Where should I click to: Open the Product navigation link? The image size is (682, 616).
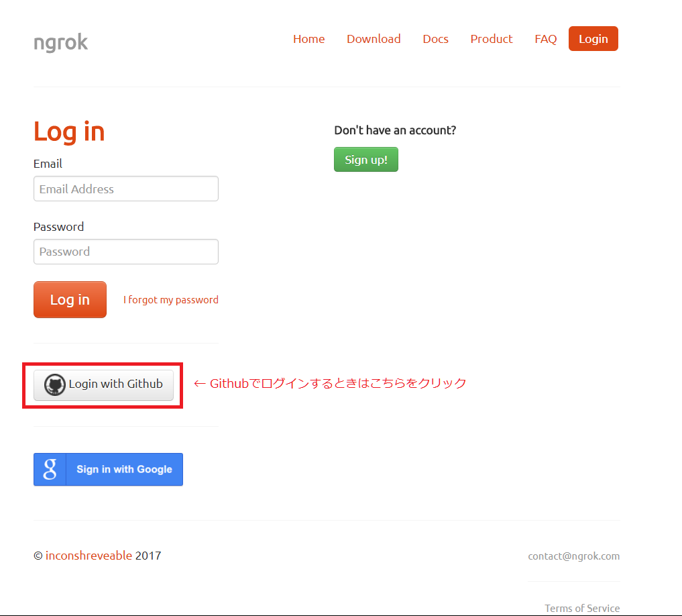click(492, 39)
